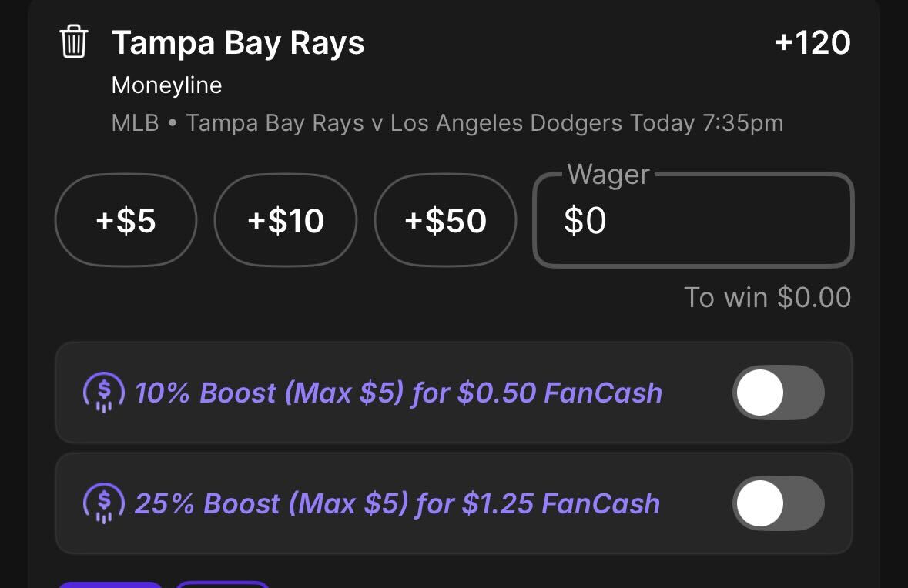
Task: Click the FanCash icon beside 10% Boost
Action: coord(104,393)
